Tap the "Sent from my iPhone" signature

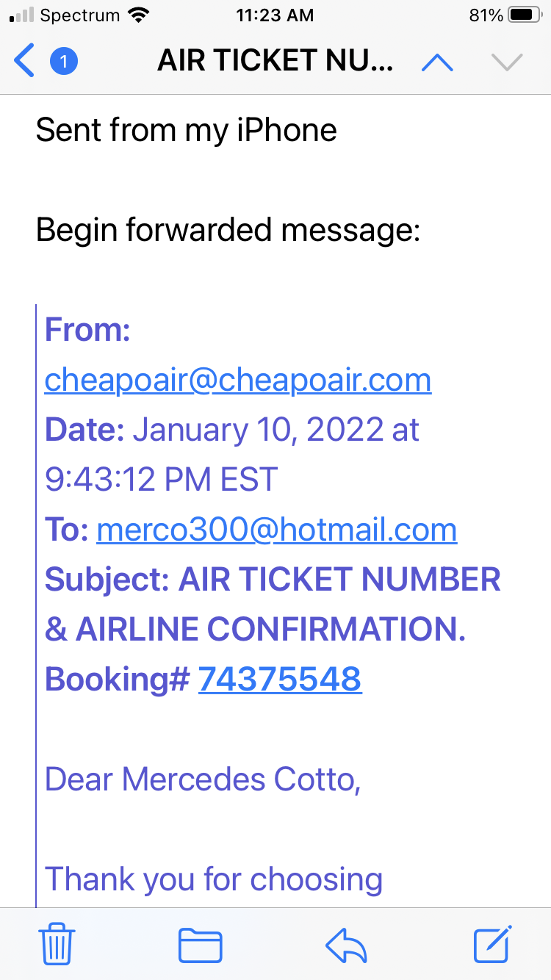187,131
